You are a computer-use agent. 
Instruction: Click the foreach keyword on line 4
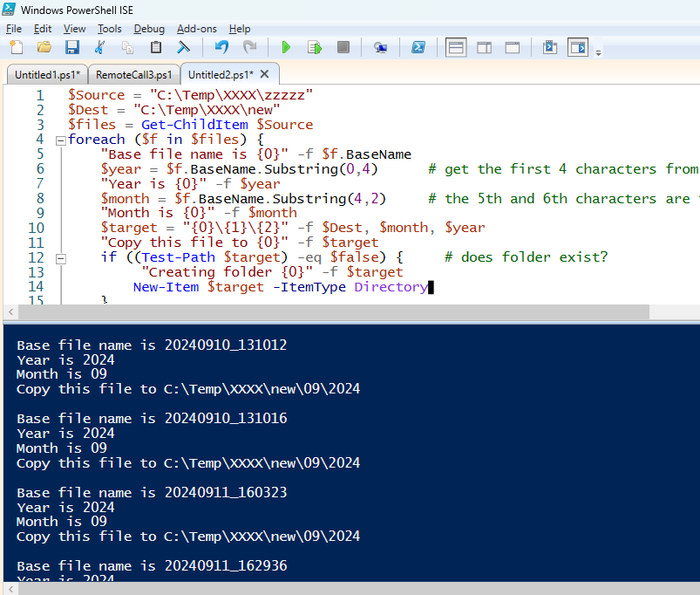tap(97, 140)
